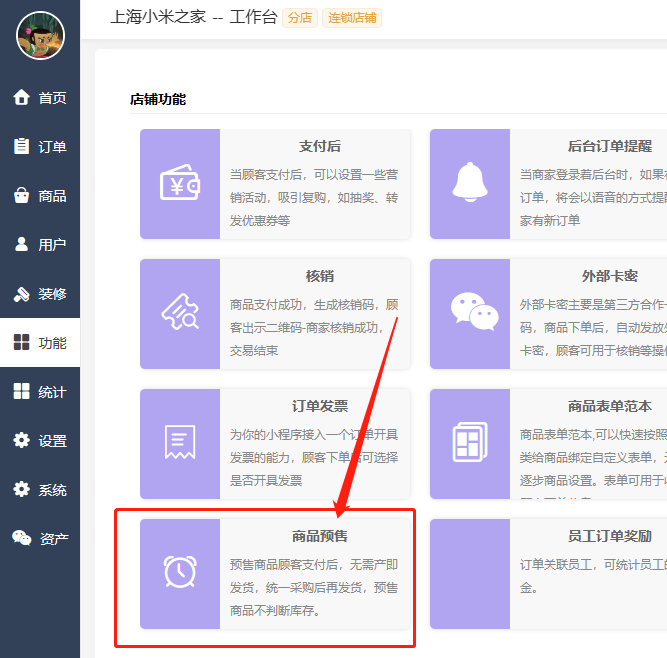This screenshot has width=667, height=658.
Task: Open 资产 assets in the sidebar
Action: pyautogui.click(x=40, y=539)
